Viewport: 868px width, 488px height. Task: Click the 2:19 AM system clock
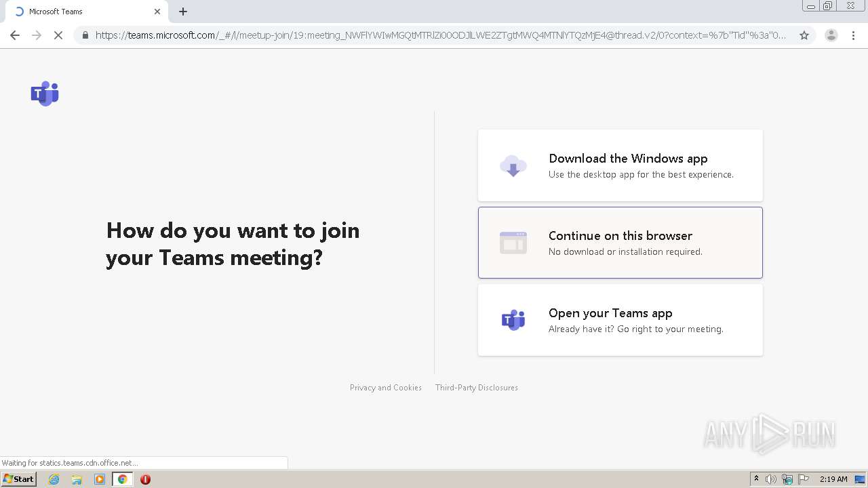(833, 479)
